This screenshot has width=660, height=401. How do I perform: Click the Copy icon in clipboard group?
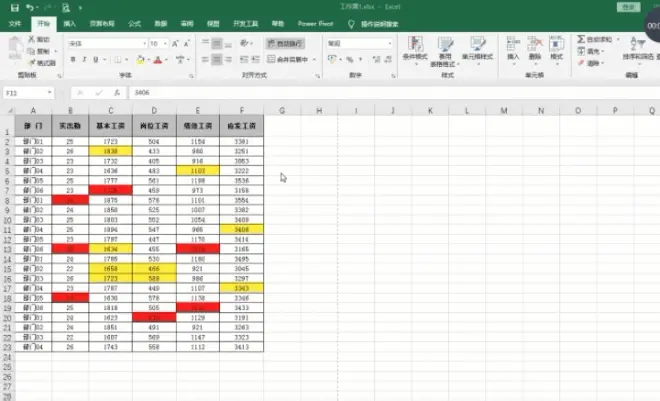31,51
